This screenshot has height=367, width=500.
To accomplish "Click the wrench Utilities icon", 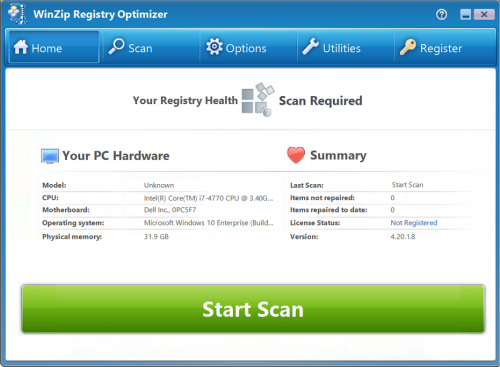I will tap(310, 46).
